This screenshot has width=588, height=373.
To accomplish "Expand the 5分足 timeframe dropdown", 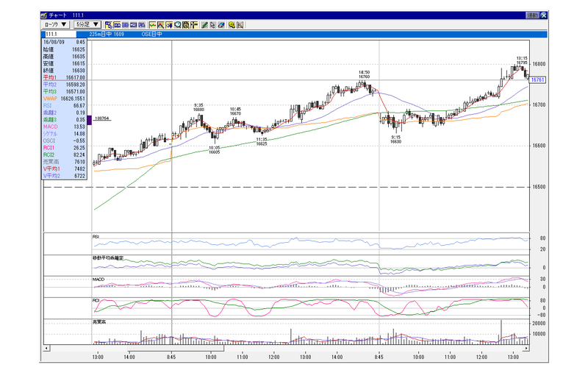I will pos(87,24).
